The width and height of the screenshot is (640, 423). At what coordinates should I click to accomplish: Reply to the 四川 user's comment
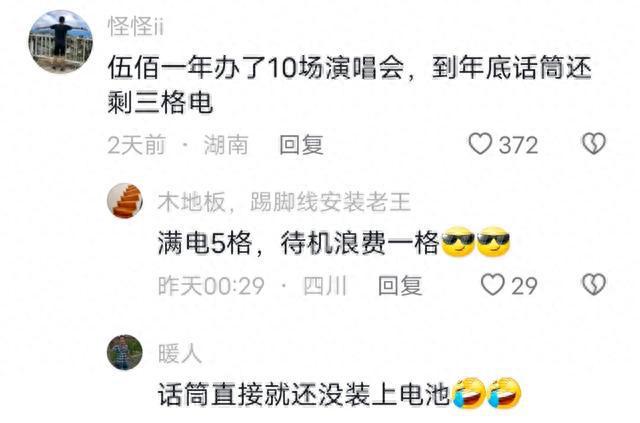coord(400,285)
